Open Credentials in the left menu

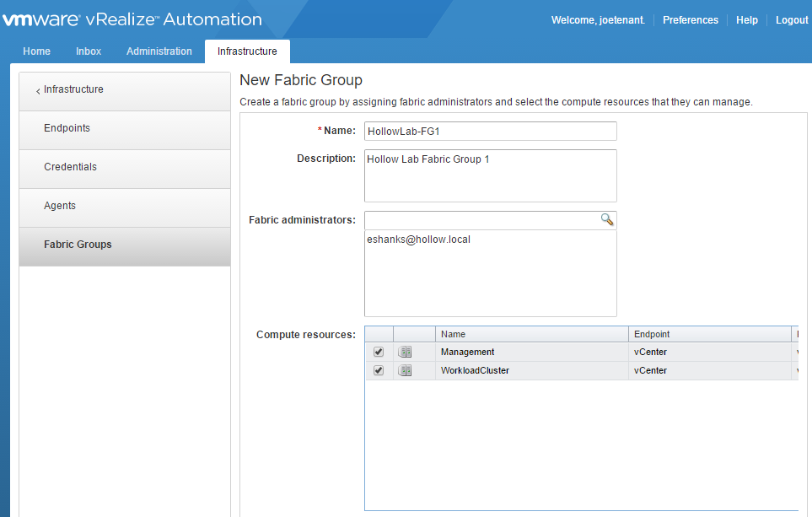(70, 167)
